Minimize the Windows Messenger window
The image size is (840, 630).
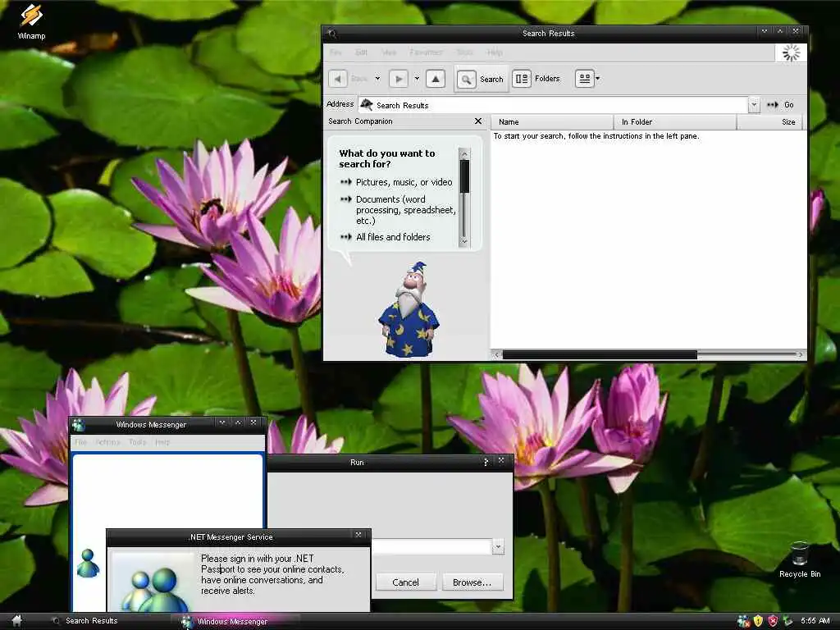[x=221, y=422]
